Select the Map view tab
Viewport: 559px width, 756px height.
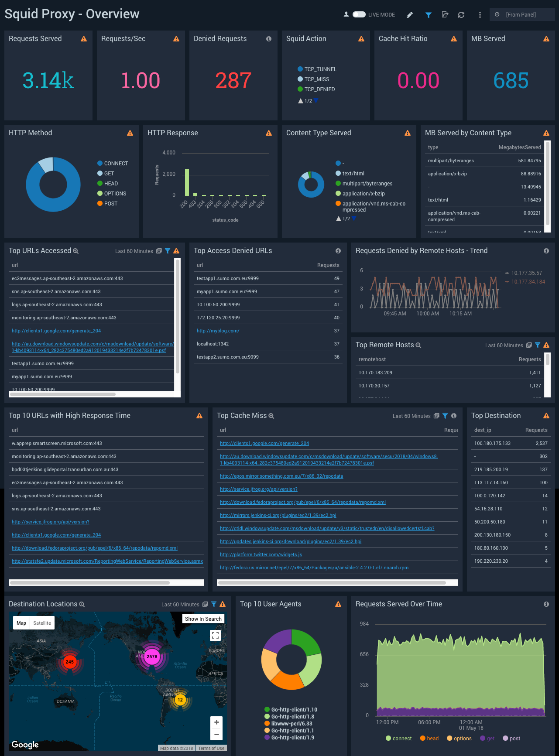(x=21, y=623)
